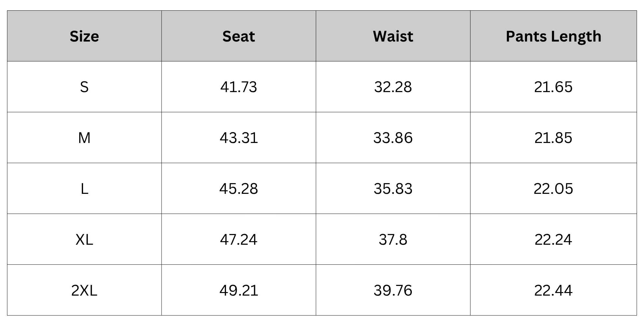The height and width of the screenshot is (322, 644).
Task: Click seat value 43.31
Action: (239, 138)
